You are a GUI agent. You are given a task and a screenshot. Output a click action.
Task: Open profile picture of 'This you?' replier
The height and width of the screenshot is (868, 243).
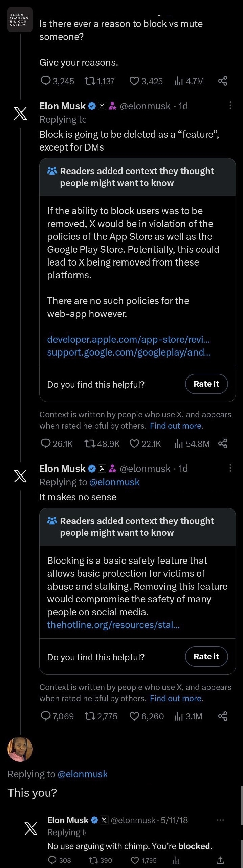(20, 749)
